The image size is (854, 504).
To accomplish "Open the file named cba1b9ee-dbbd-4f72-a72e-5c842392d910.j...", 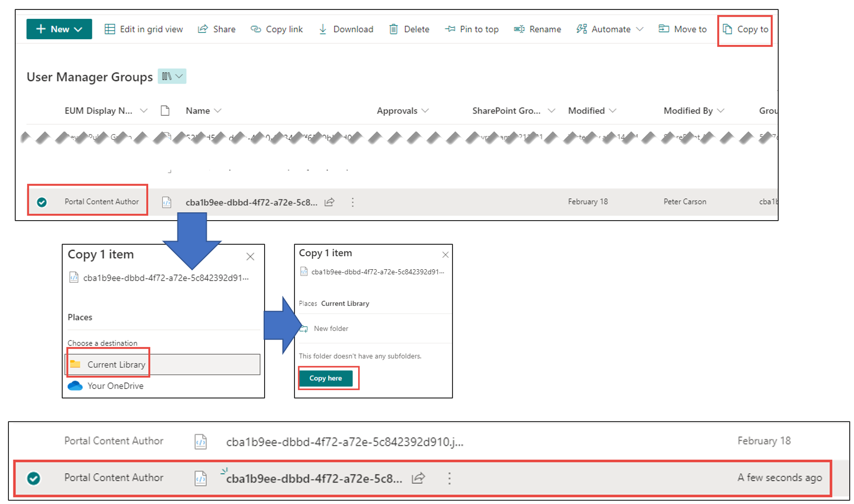I will (x=345, y=442).
